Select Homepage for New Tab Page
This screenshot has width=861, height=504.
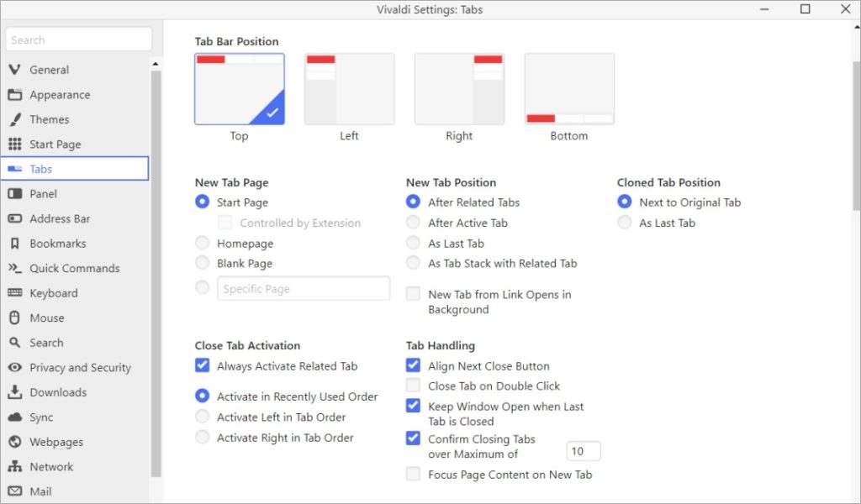click(202, 243)
